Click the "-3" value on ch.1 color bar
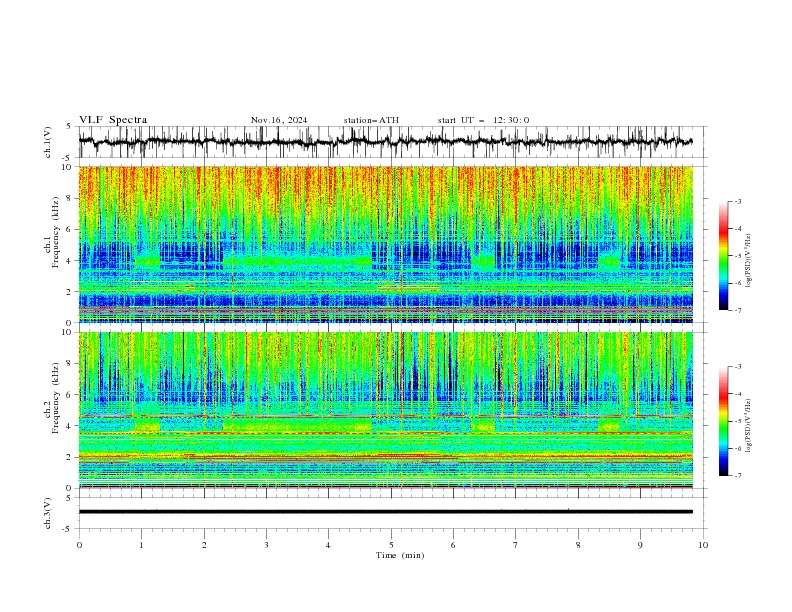 pos(737,201)
